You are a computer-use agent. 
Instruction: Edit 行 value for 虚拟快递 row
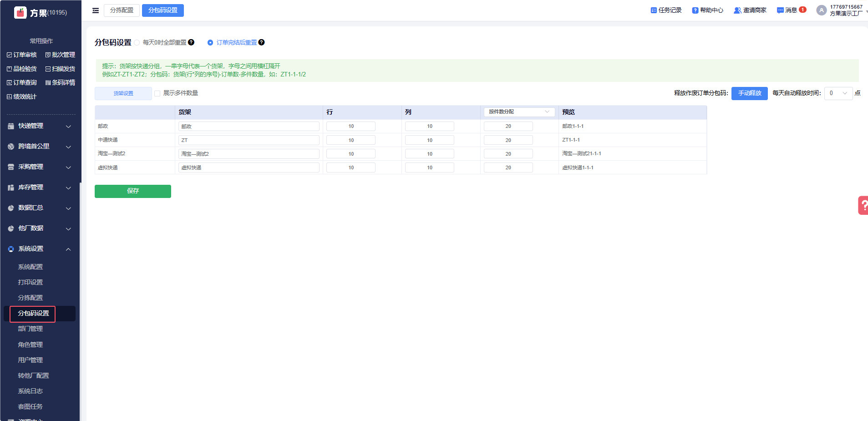pyautogui.click(x=351, y=167)
